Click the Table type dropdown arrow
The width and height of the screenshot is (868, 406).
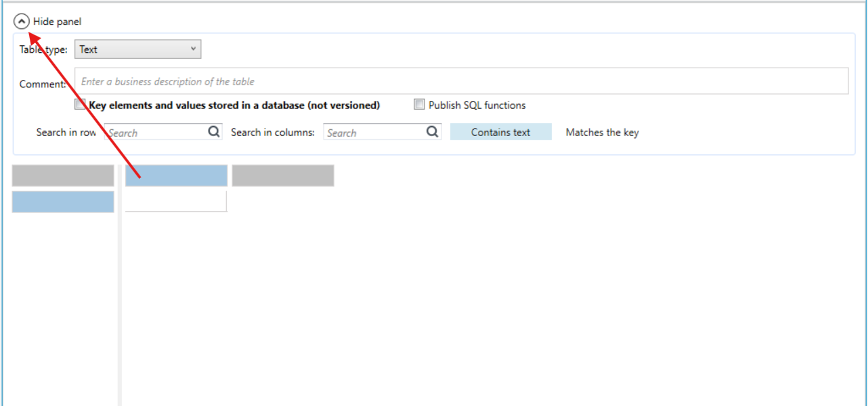click(193, 49)
